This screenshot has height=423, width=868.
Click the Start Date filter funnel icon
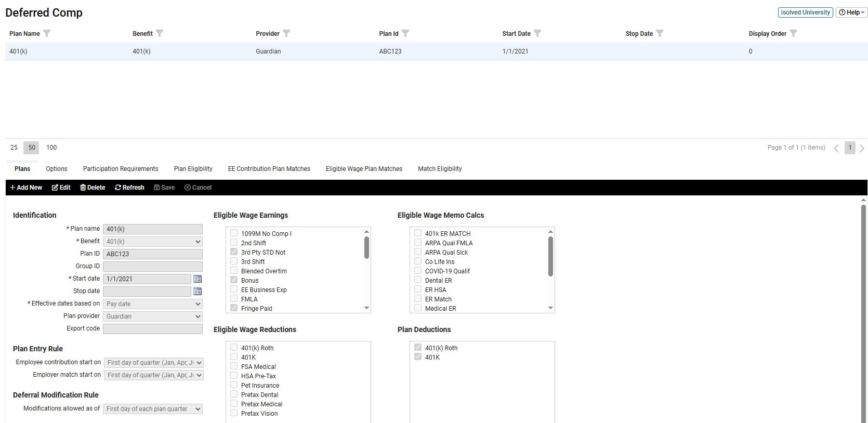click(x=537, y=33)
